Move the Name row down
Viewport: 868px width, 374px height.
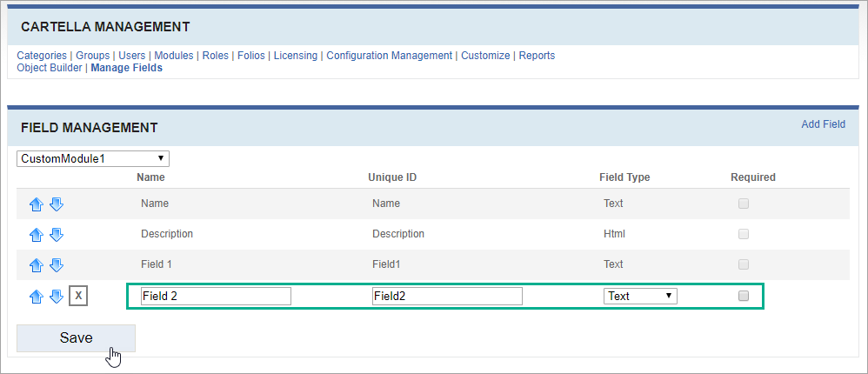tap(57, 204)
